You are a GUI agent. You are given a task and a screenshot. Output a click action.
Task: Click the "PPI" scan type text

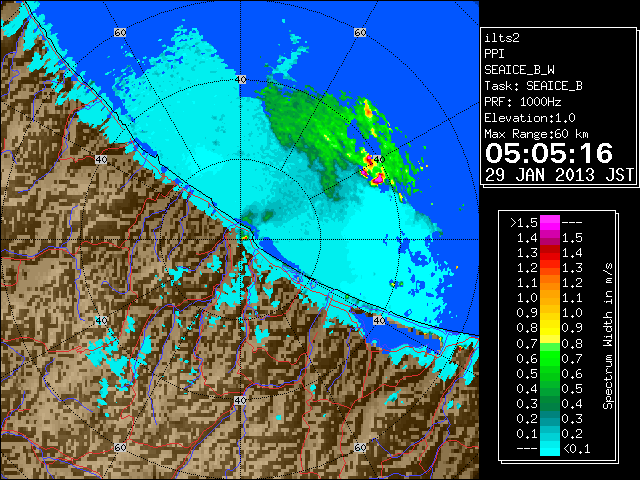(494, 54)
